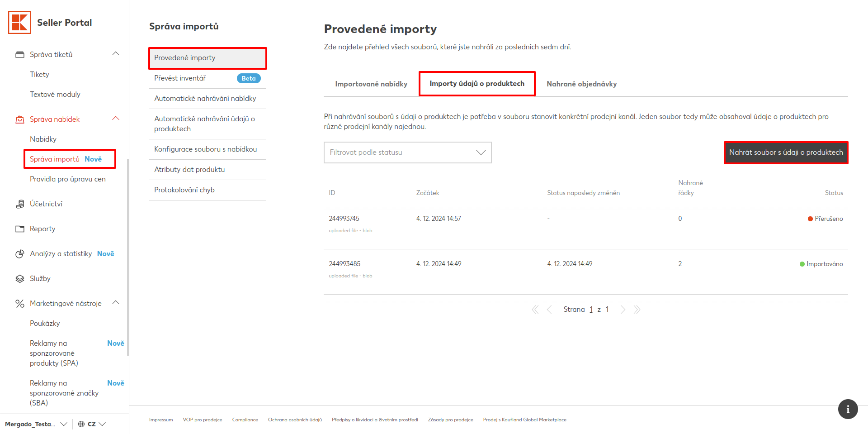Viewport: 868px width, 434px height.
Task: Click the Reporty folder icon
Action: coord(20,229)
